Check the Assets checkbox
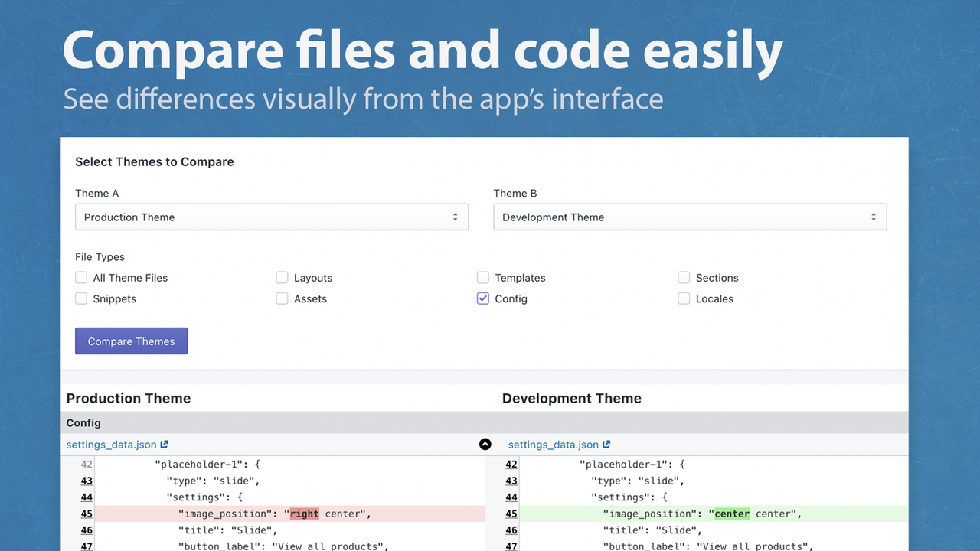Viewport: 980px width, 551px height. 282,298
